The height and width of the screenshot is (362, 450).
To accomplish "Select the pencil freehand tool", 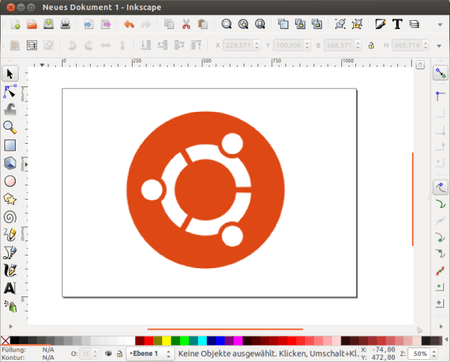I will pyautogui.click(x=10, y=235).
